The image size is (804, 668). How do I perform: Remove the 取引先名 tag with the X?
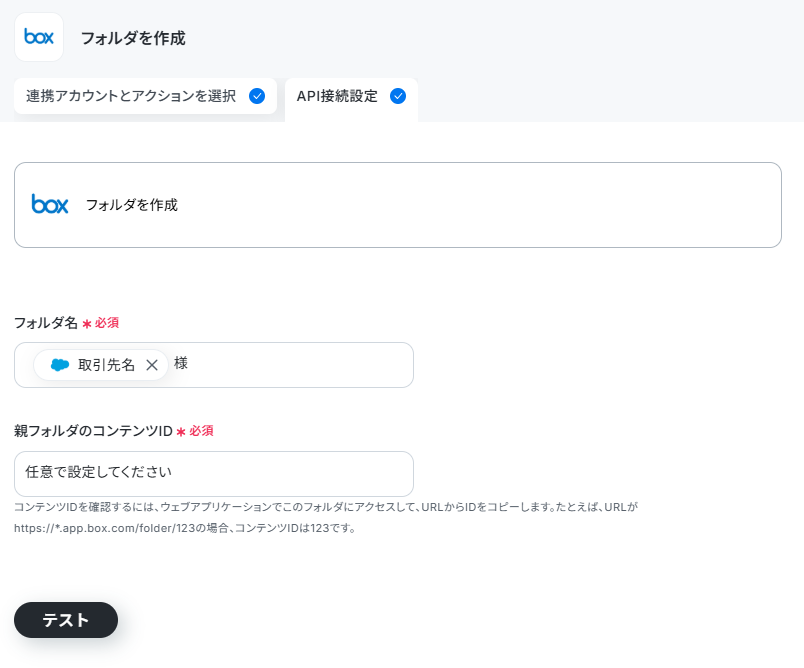pos(152,365)
